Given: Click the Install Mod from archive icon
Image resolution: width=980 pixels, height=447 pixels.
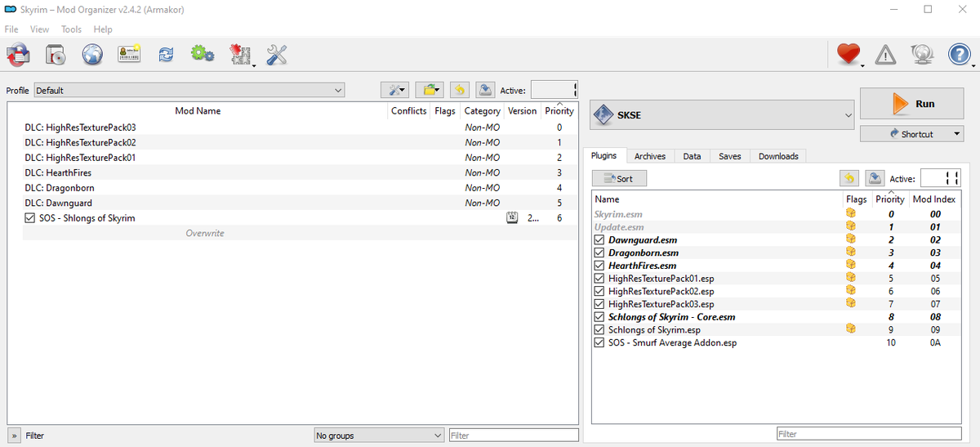Looking at the screenshot, I should (x=56, y=55).
